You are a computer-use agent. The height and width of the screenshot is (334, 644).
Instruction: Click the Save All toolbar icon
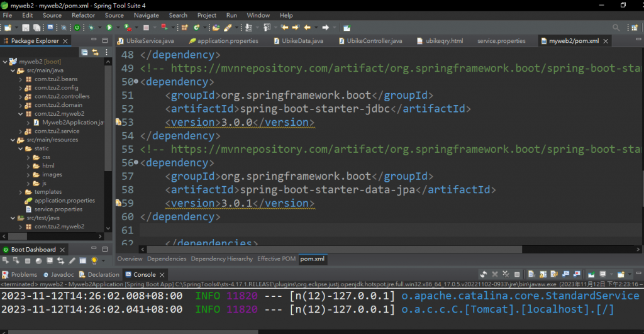pyautogui.click(x=36, y=28)
